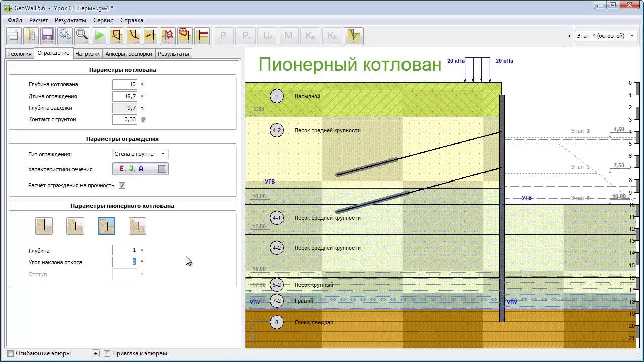
Task: Click the Kb toolbar button
Action: coord(332,36)
